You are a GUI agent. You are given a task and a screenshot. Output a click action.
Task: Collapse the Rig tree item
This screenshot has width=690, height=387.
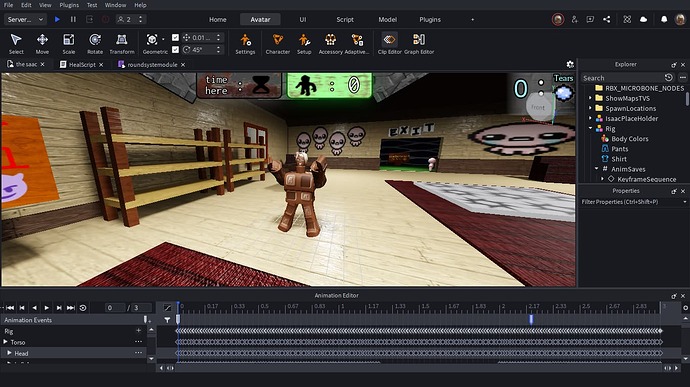(591, 129)
